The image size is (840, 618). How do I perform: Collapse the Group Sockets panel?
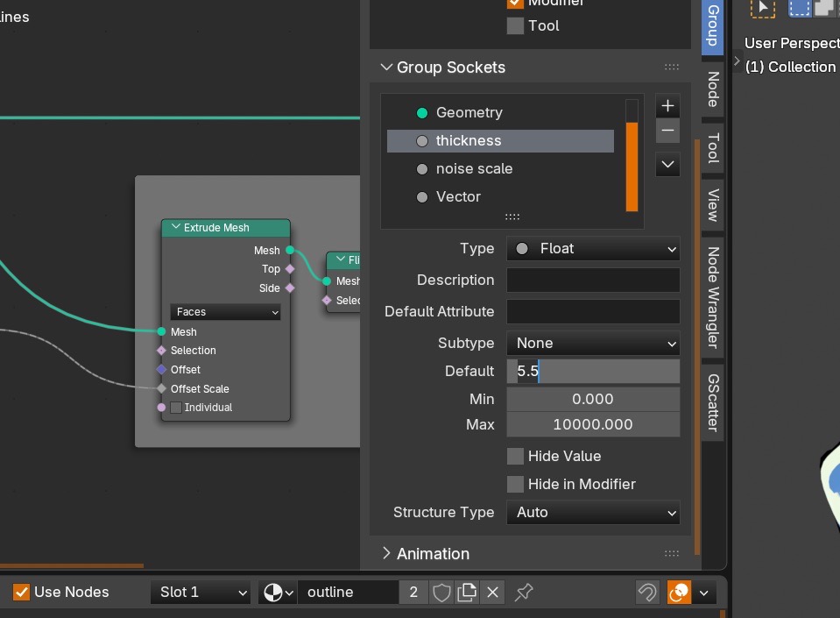coord(386,67)
